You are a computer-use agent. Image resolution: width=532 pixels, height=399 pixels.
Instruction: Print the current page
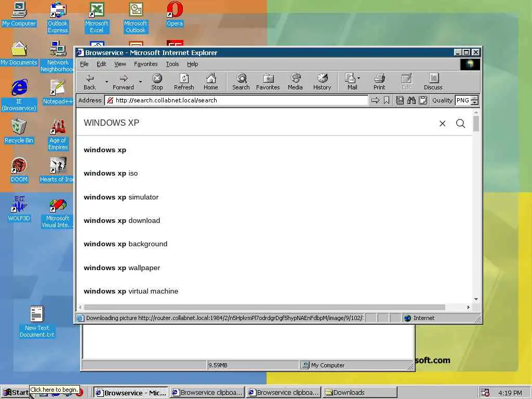coord(379,82)
